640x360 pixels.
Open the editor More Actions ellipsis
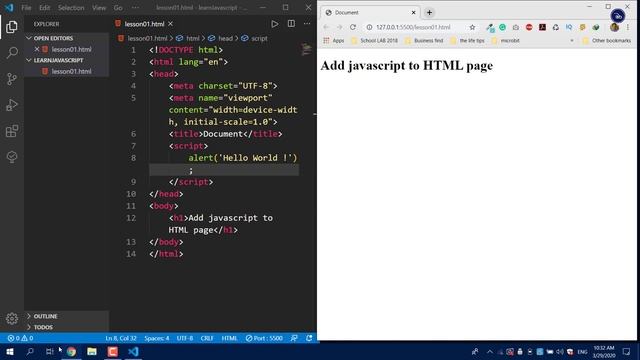307,24
